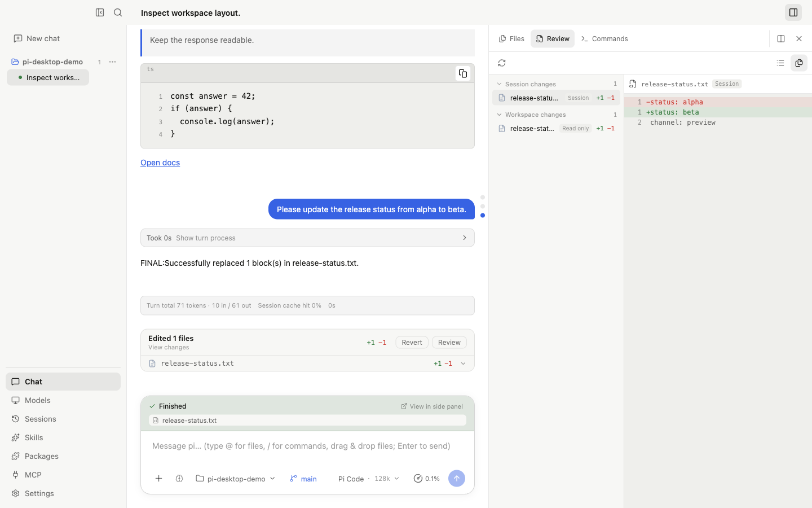The image size is (812, 508).
Task: Switch to Files tab
Action: click(511, 39)
